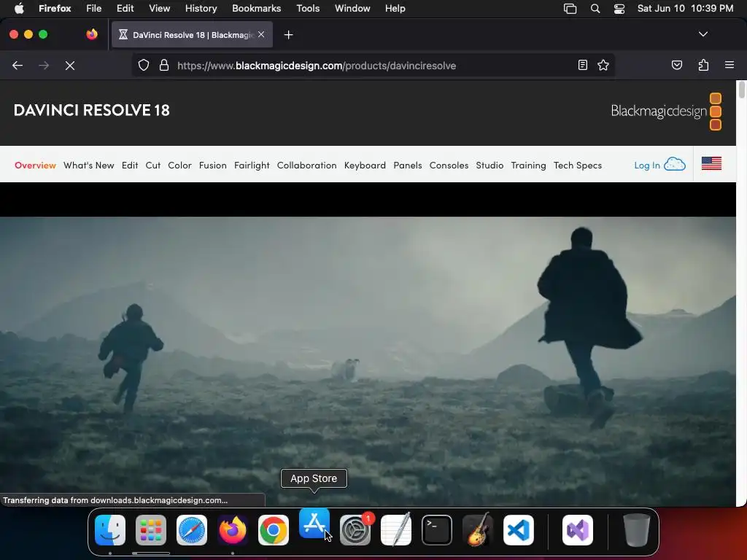Open the Apple menu
This screenshot has height=560, width=747.
(x=19, y=9)
